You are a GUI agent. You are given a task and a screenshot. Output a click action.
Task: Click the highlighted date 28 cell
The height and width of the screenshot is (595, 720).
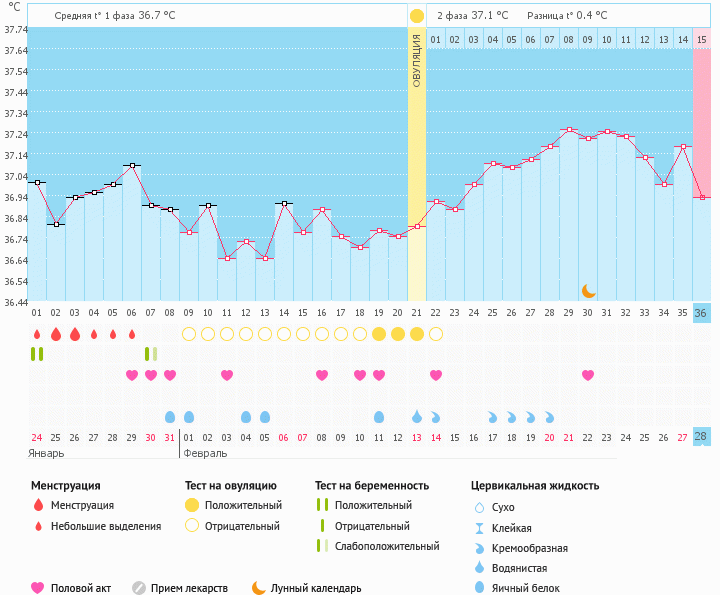coord(701,437)
